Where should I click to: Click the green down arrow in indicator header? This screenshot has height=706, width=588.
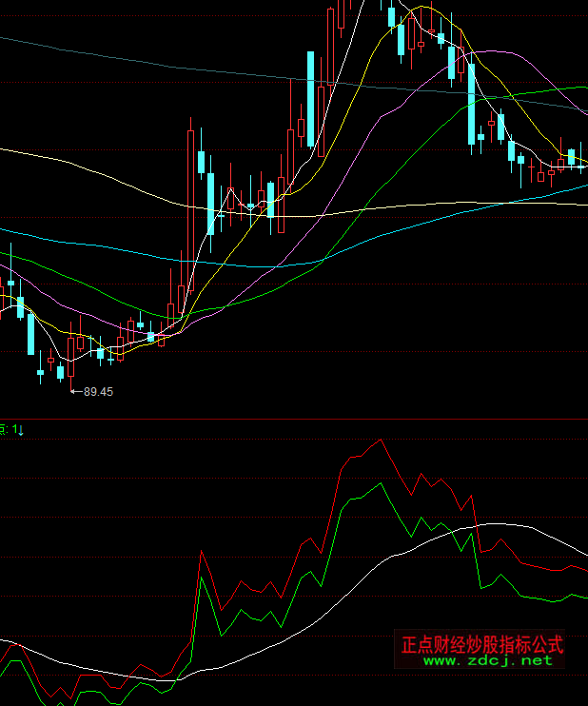click(x=22, y=430)
